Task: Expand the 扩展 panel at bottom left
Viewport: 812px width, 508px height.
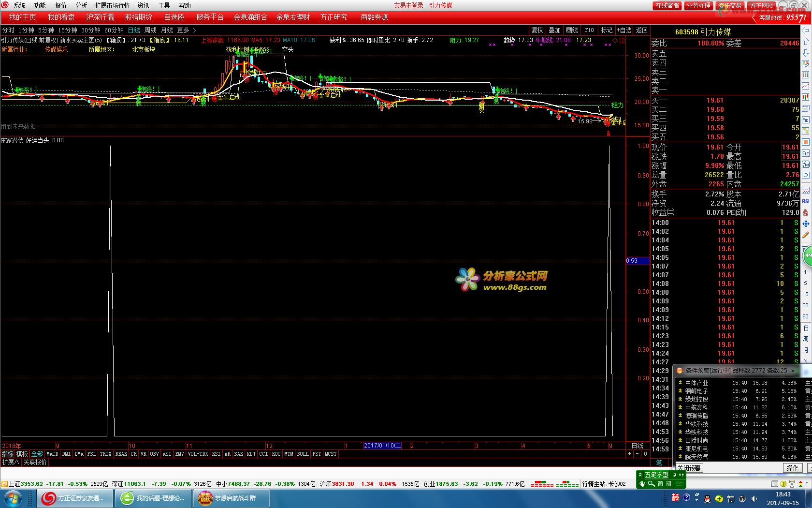Action: coord(10,462)
